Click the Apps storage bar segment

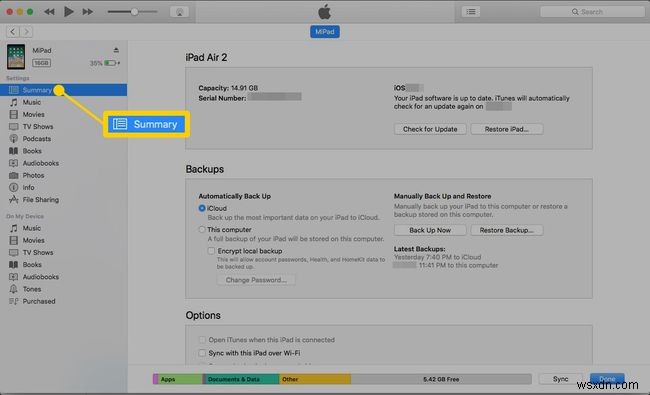click(x=180, y=379)
